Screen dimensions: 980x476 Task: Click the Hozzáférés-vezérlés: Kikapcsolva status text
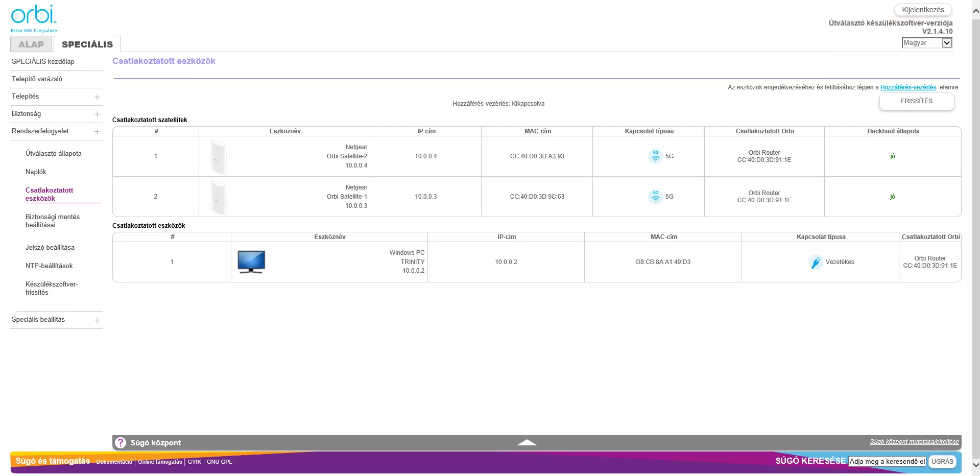pos(498,104)
